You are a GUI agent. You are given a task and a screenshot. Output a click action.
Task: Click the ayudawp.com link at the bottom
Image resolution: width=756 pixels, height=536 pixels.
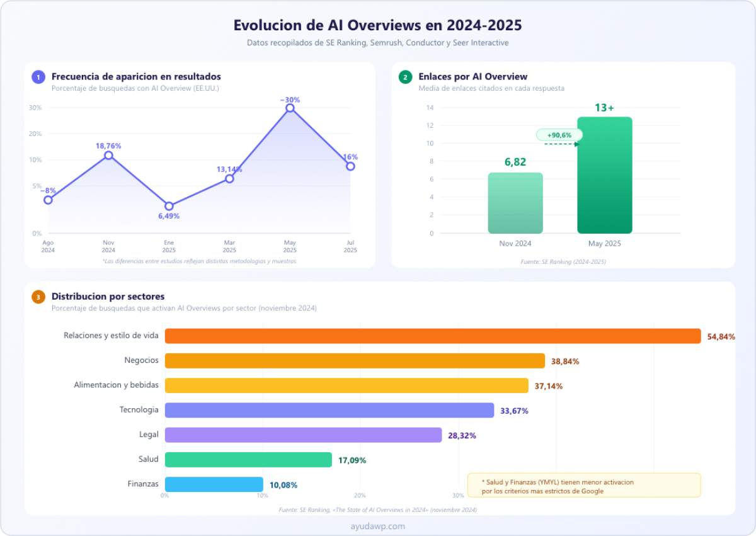coord(378,526)
